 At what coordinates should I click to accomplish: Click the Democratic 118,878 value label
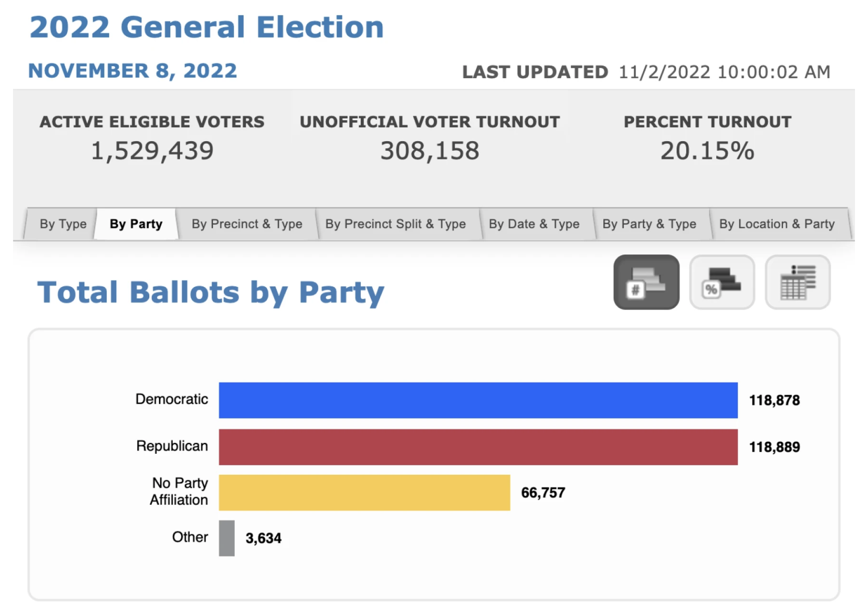pos(774,400)
